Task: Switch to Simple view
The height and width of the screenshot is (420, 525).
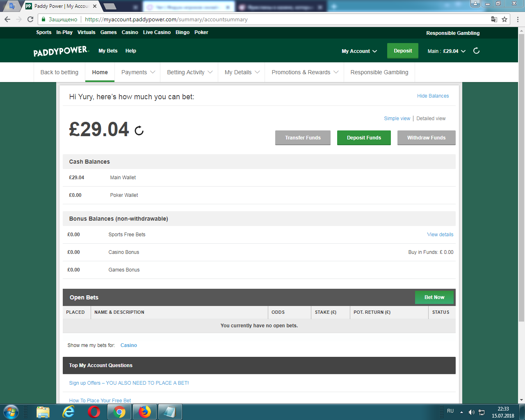Action: click(397, 119)
